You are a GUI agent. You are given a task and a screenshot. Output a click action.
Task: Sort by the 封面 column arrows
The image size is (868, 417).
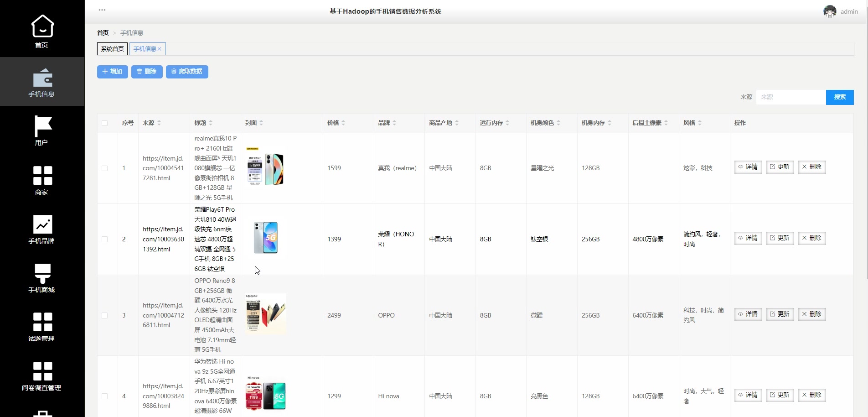261,123
